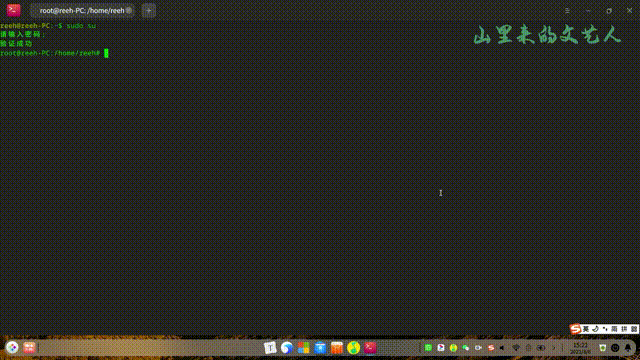This screenshot has width=640, height=360.
Task: Click the terminal app icon in title bar
Action: pos(13,10)
